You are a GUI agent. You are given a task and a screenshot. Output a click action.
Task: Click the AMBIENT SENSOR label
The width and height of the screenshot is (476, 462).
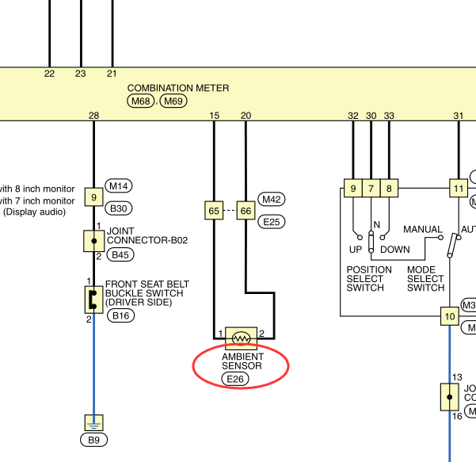pos(242,361)
